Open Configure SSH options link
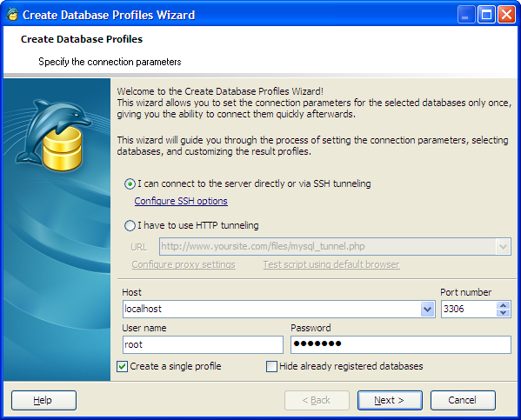 pos(181,201)
